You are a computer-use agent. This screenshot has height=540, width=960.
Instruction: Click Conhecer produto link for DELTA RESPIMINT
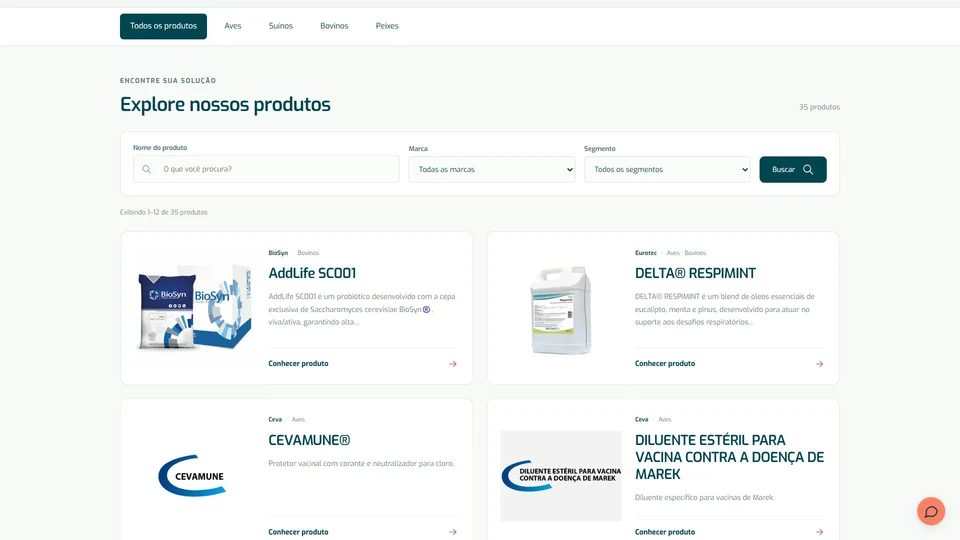click(665, 364)
